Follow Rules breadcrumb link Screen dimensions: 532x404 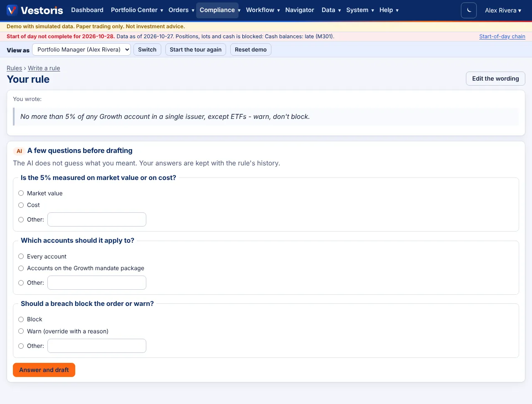click(14, 68)
